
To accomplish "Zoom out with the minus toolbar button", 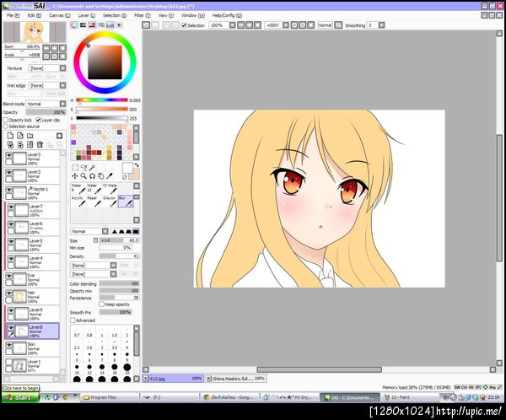I will tap(241, 24).
